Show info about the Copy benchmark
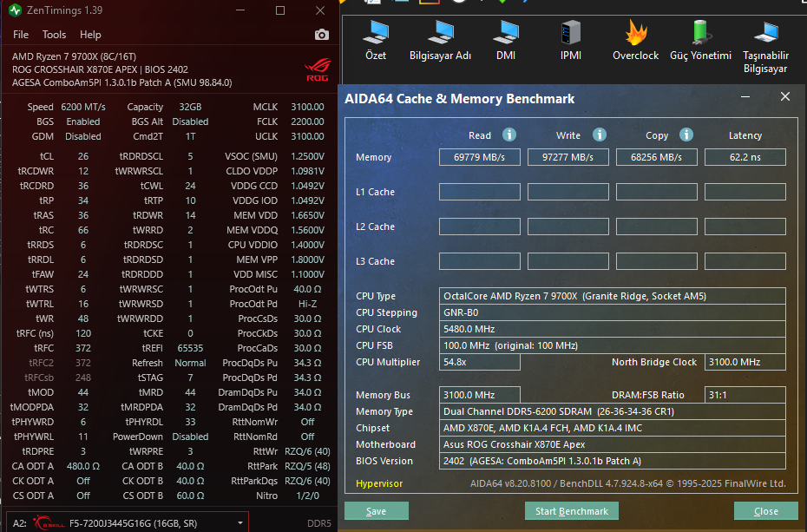Viewport: 807px width, 532px height. [686, 135]
